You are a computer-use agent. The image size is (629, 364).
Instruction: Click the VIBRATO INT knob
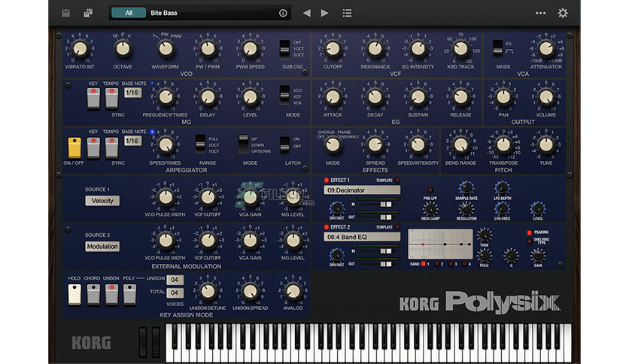(80, 49)
